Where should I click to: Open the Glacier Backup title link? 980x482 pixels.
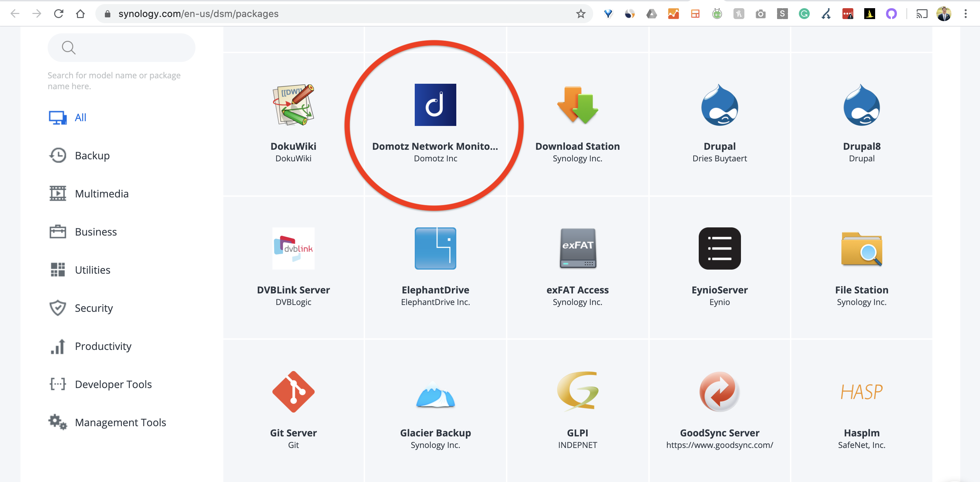pyautogui.click(x=435, y=433)
